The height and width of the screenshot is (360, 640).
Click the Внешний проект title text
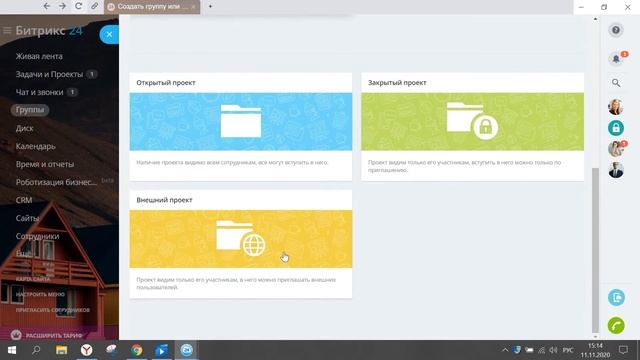click(x=164, y=200)
